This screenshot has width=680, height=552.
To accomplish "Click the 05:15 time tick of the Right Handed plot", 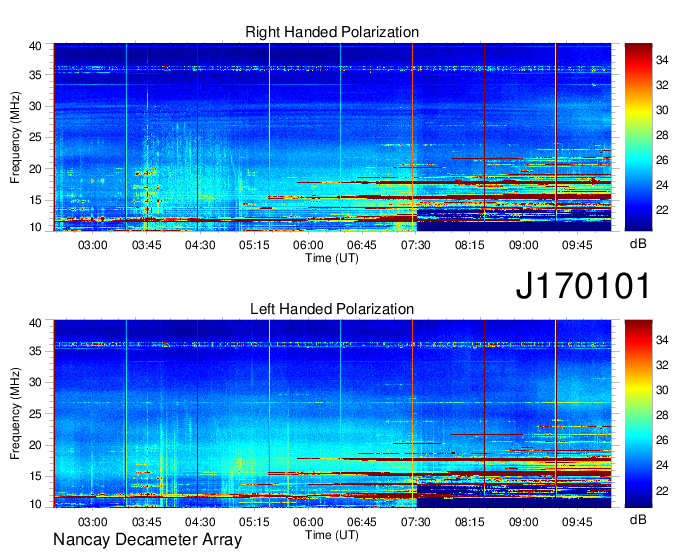I will pos(254,245).
